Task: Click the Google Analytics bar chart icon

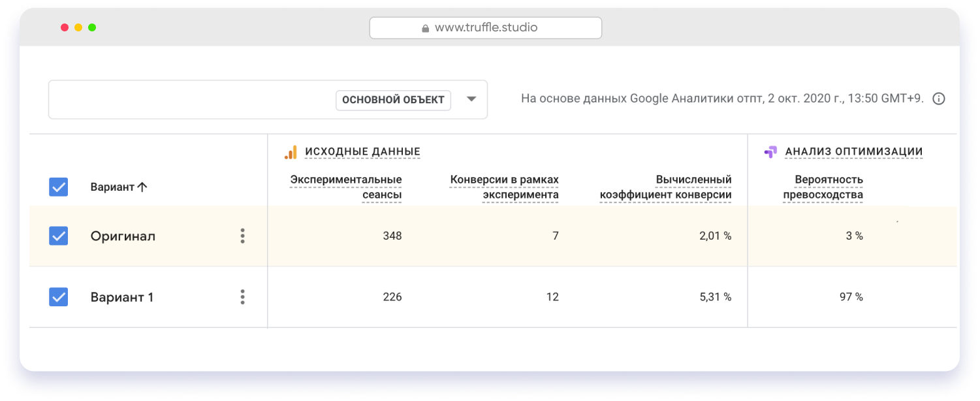Action: point(291,152)
